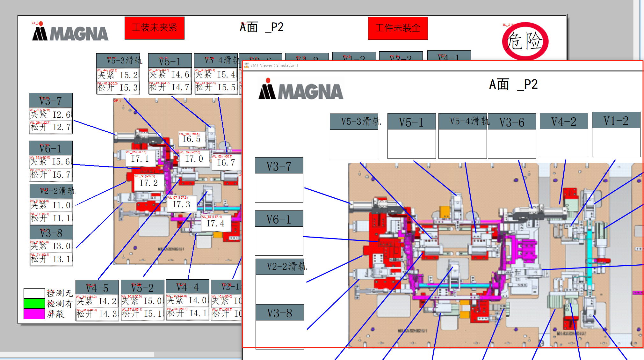644x360 pixels.
Task: Select the 夹紧 I3.0 indicator under V3-8
Action: click(51, 246)
